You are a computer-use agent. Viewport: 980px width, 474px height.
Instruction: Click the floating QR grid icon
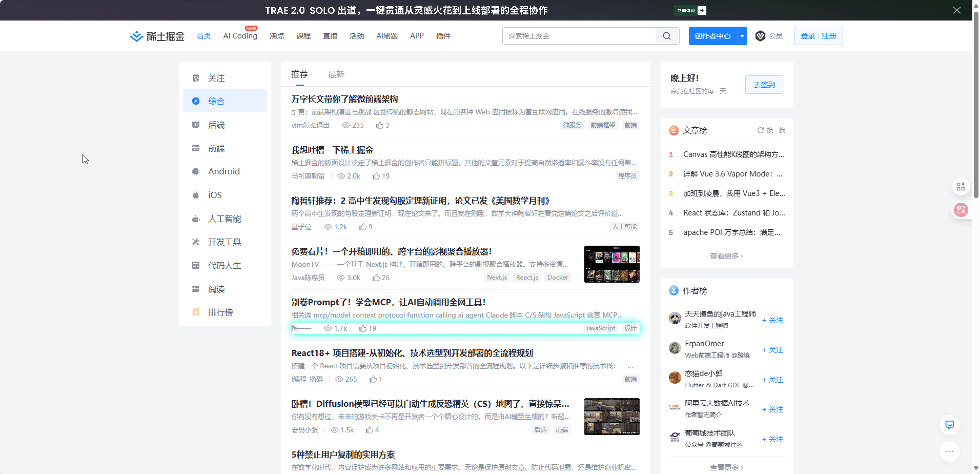point(961,186)
